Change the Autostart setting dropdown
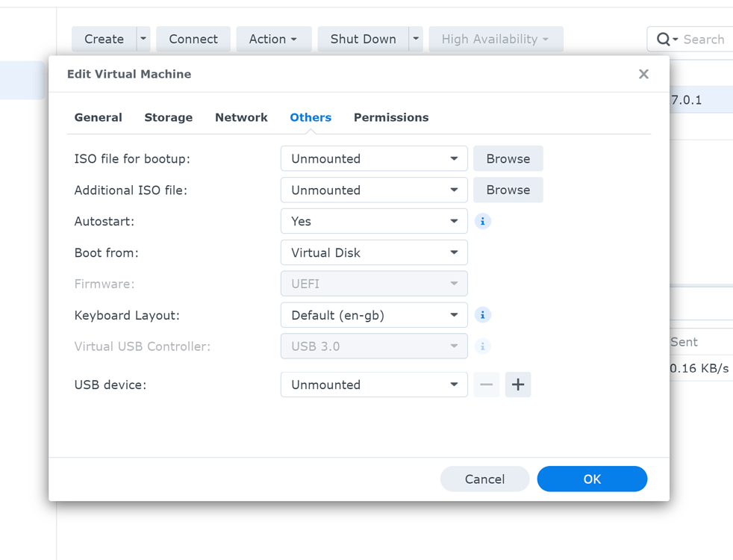Viewport: 733px width, 560px height. click(373, 221)
